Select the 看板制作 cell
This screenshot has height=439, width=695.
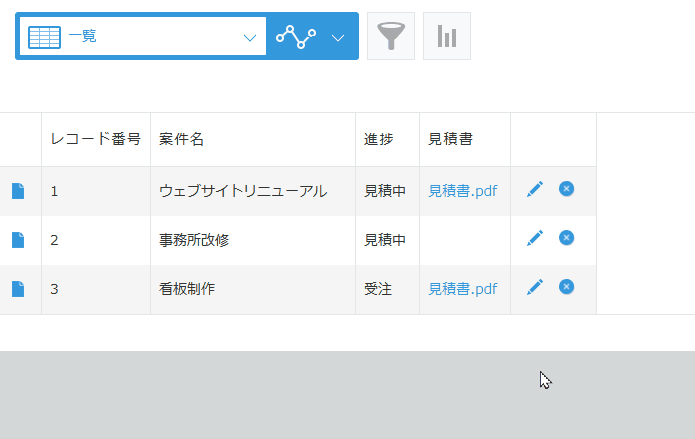(x=253, y=289)
